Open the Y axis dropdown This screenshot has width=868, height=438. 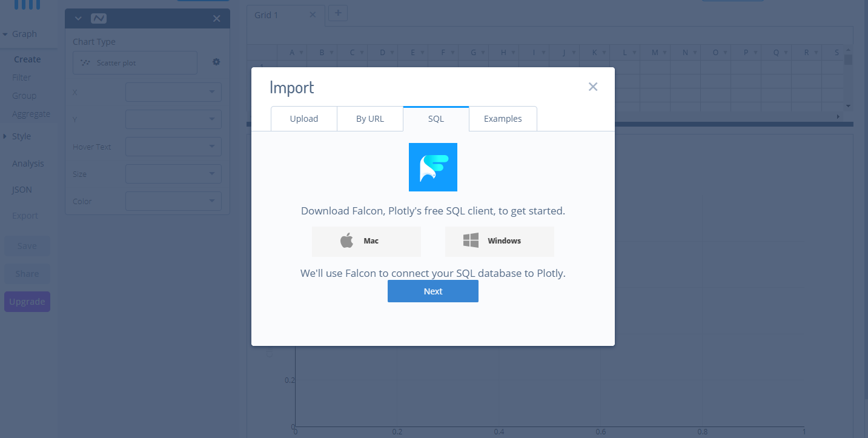173,119
